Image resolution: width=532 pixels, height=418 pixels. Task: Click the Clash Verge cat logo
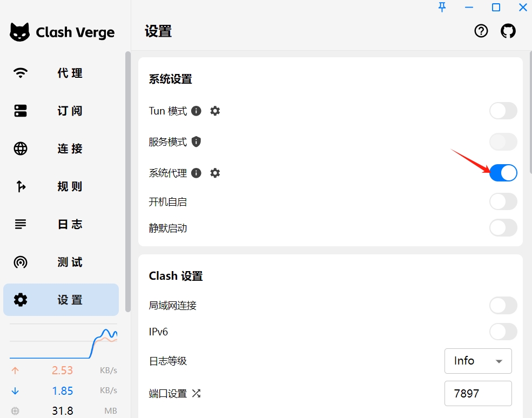tap(19, 32)
